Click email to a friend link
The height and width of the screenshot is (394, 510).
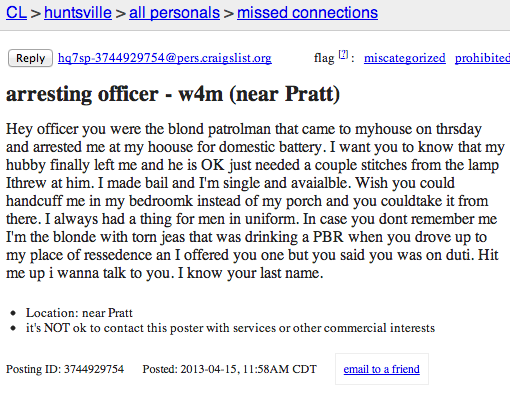click(x=382, y=369)
